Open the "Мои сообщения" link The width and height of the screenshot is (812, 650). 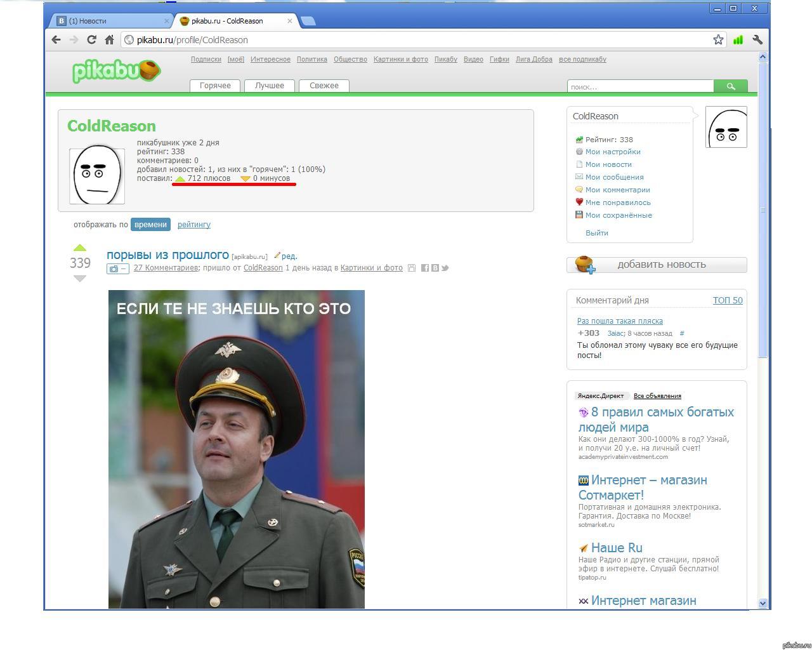(x=614, y=177)
